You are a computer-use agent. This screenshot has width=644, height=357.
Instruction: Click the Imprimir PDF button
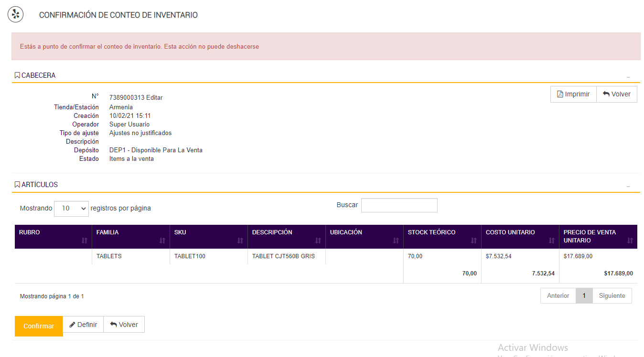coord(573,94)
